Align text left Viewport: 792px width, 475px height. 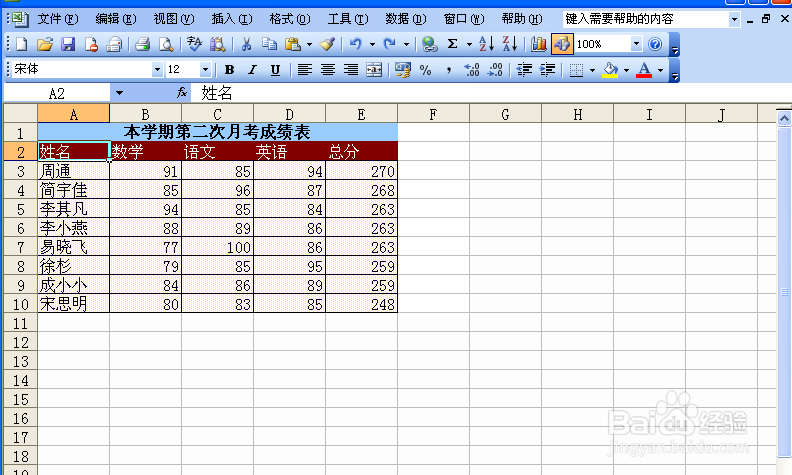pos(304,70)
